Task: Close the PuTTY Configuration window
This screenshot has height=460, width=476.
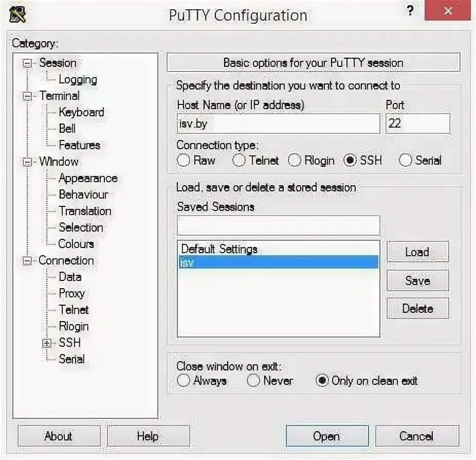Action: [x=447, y=11]
